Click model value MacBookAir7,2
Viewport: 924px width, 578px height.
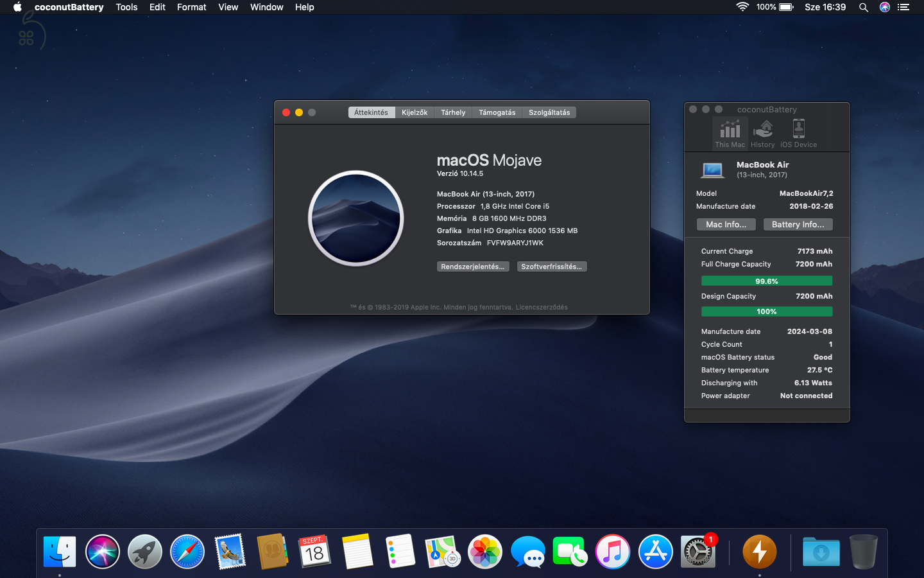tap(807, 193)
